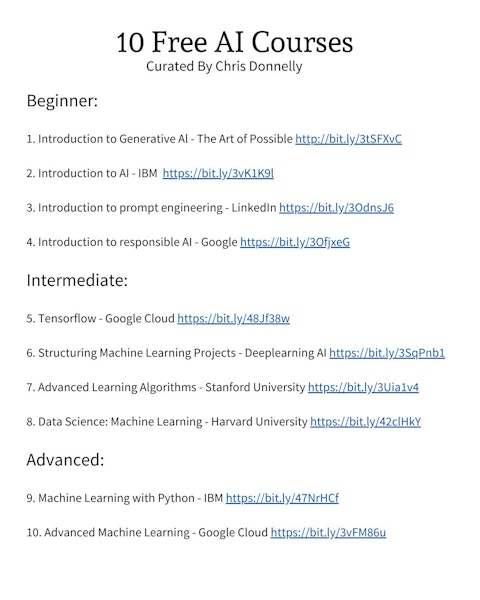The height and width of the screenshot is (600, 480).
Task: Open Structuring Machine Learning Projects link
Action: (387, 353)
